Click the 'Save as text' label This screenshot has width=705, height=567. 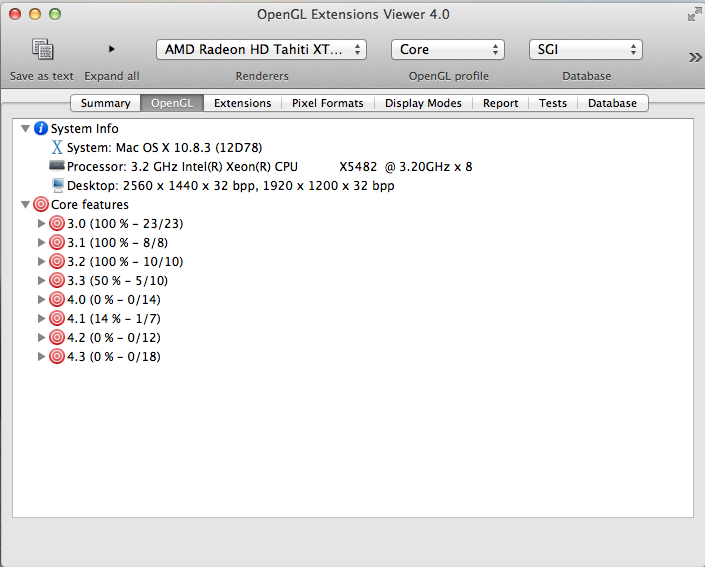(x=42, y=76)
